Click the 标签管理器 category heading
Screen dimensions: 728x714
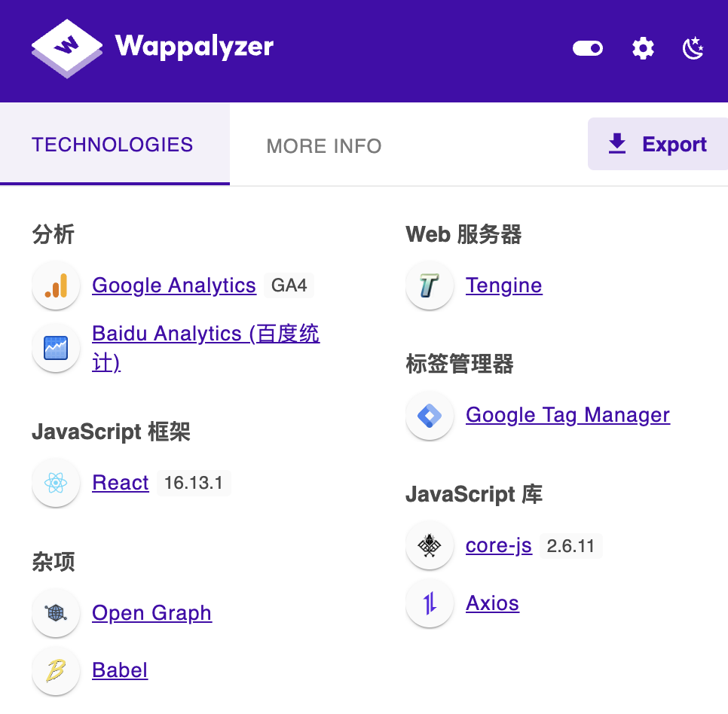click(x=460, y=364)
